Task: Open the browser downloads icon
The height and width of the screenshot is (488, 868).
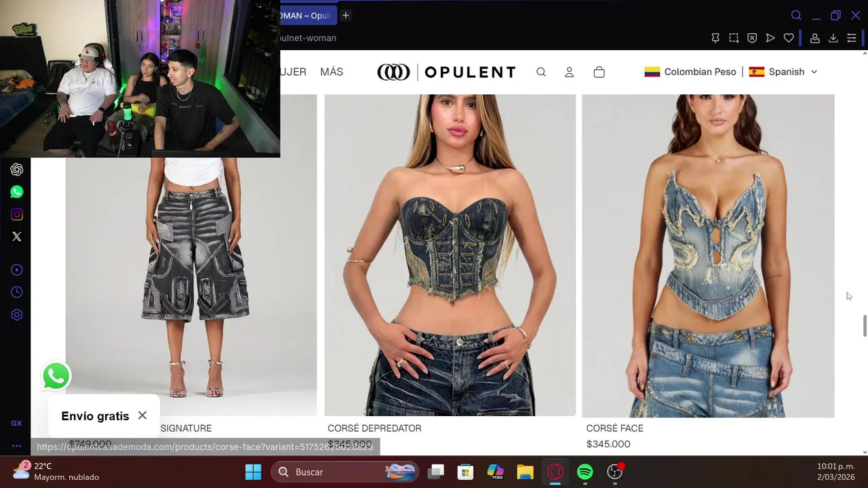Action: click(x=833, y=38)
